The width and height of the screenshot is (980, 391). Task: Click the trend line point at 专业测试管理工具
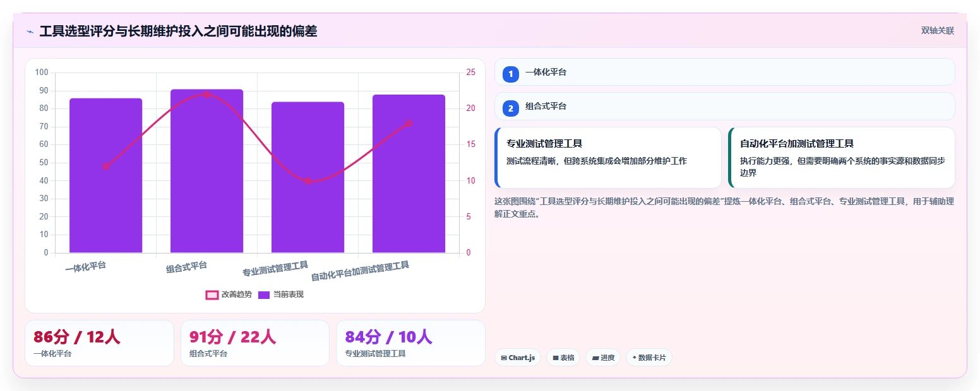[308, 181]
